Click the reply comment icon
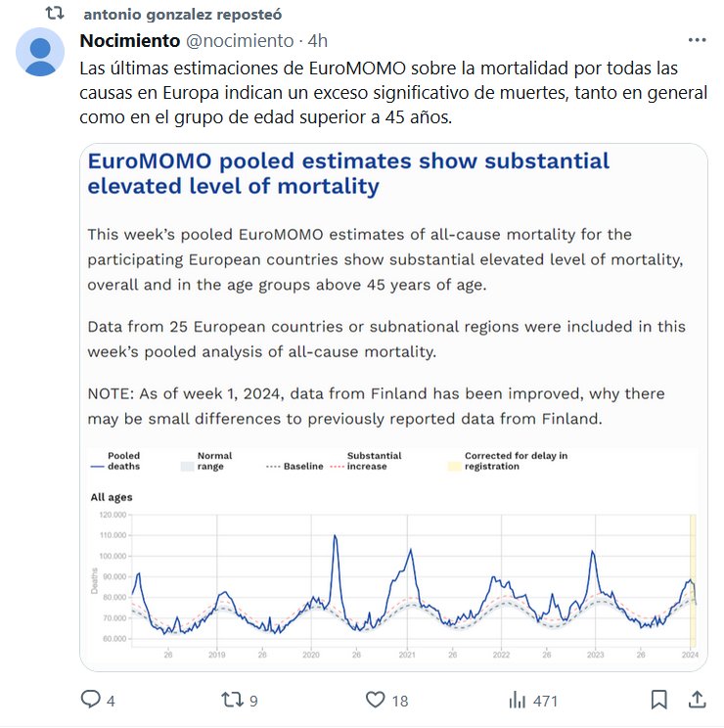 (91, 700)
